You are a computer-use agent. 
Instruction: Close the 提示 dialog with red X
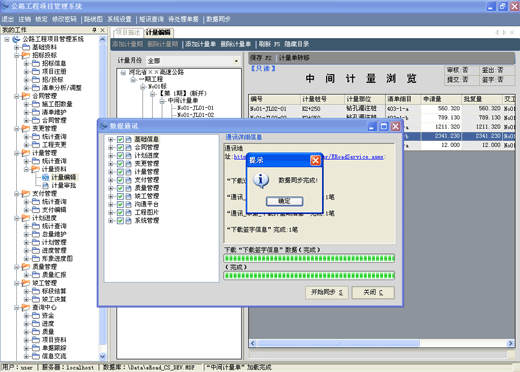(315, 160)
